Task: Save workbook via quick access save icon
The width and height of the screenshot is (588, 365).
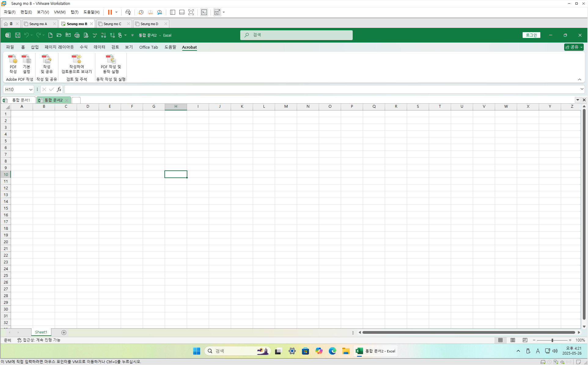Action: tap(18, 35)
